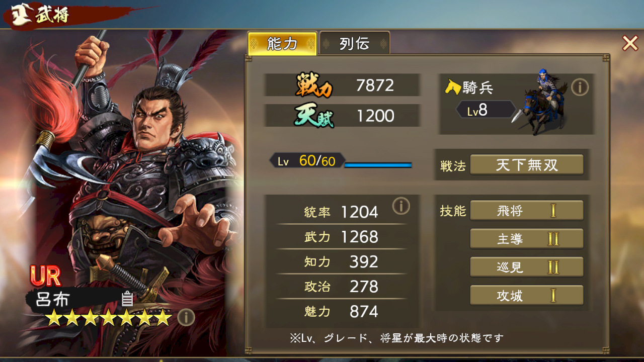Tap the yellow horse icon for 騎兵
The height and width of the screenshot is (362, 644).
click(453, 87)
